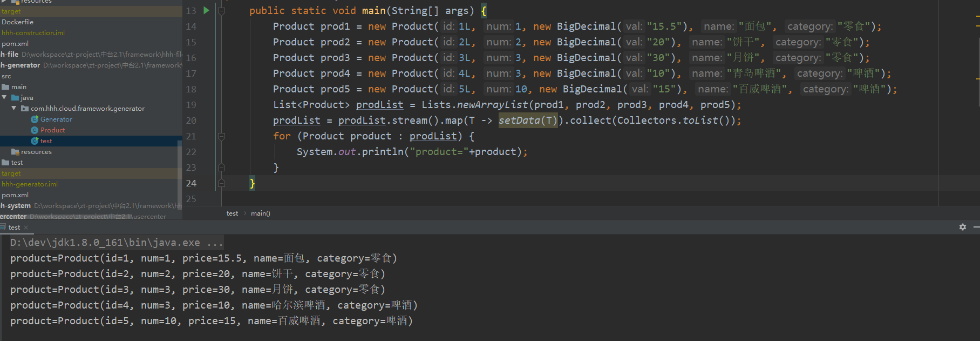Click the Product class icon

point(35,130)
